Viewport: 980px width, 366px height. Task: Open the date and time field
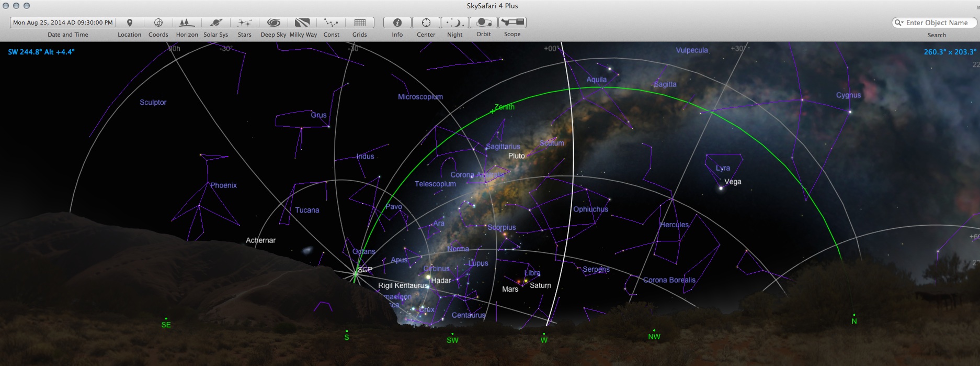[x=63, y=23]
